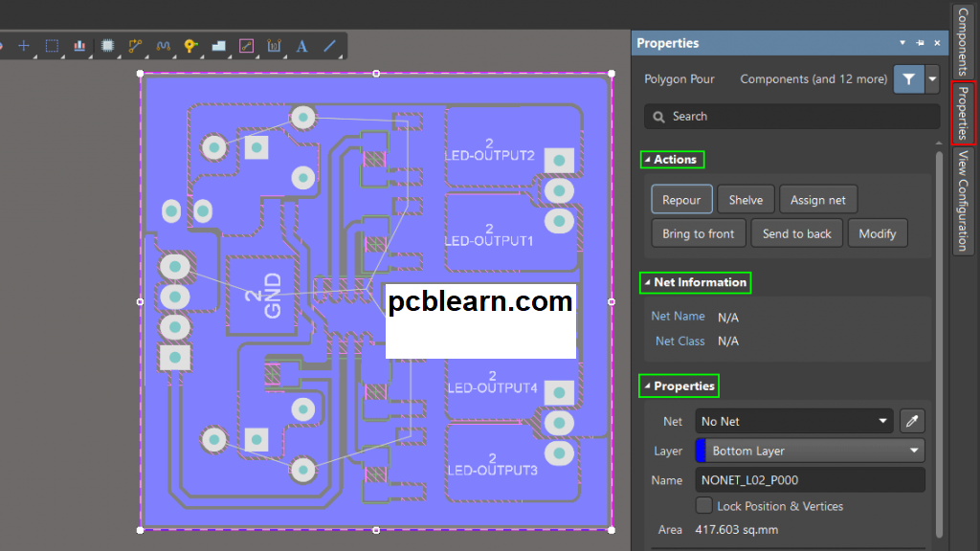The width and height of the screenshot is (980, 551).
Task: Select the Place Polygon Pour tool
Action: pos(218,45)
